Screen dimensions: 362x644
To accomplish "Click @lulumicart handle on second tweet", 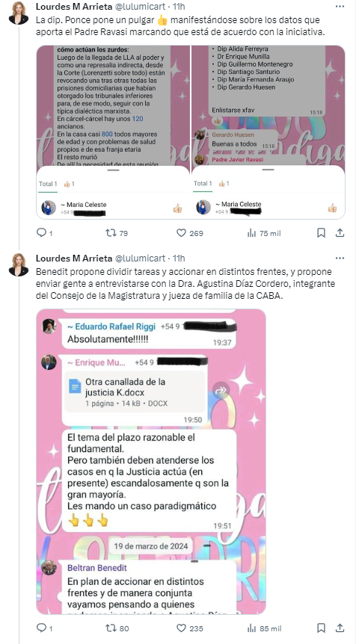I will [140, 258].
